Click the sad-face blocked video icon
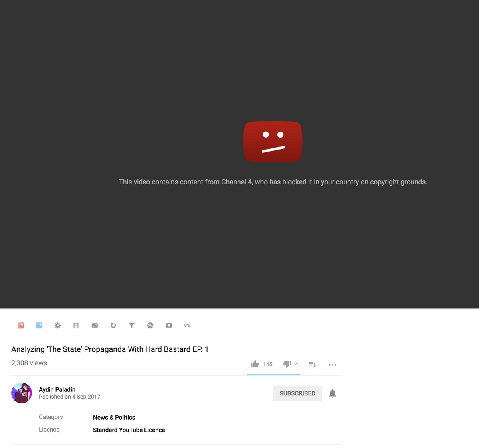Screen dimensions: 479x448 [x=273, y=142]
